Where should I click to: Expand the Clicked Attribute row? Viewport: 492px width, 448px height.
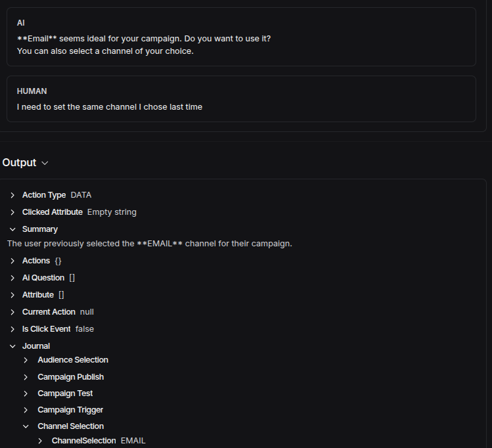coord(12,212)
